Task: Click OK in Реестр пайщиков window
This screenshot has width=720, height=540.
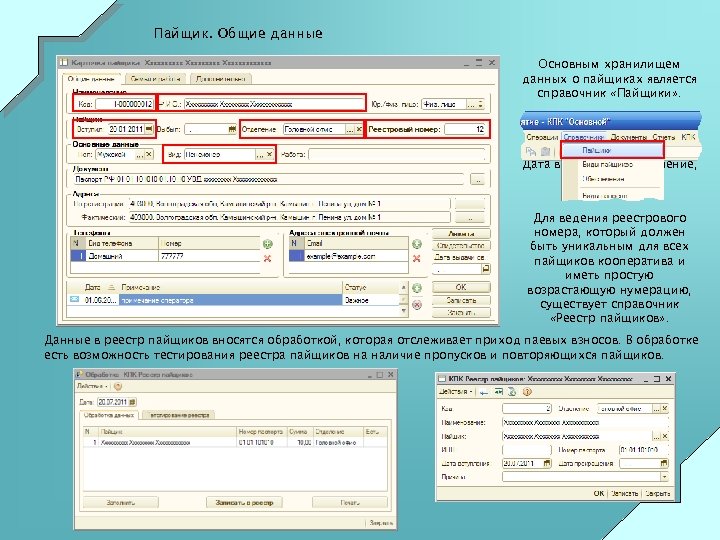Action: 598,493
